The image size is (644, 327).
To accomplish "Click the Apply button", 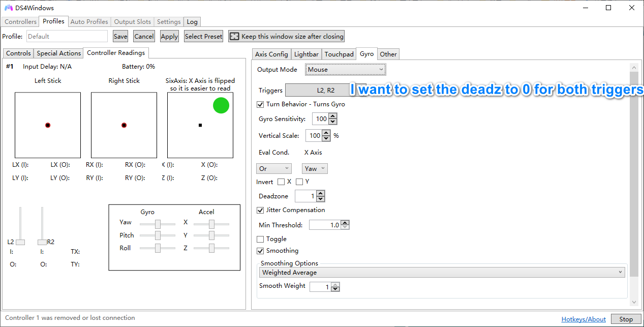I will pos(169,36).
